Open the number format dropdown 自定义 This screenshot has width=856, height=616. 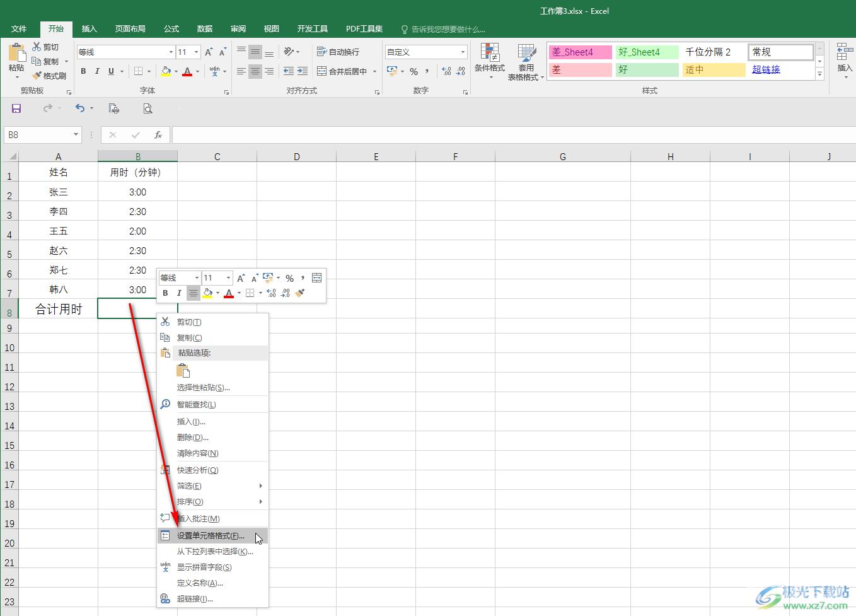(463, 52)
